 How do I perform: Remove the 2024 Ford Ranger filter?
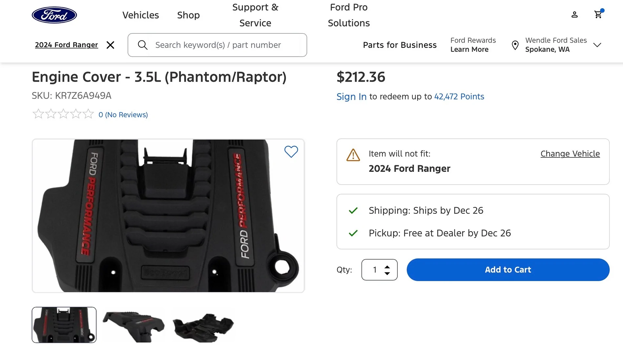[111, 45]
